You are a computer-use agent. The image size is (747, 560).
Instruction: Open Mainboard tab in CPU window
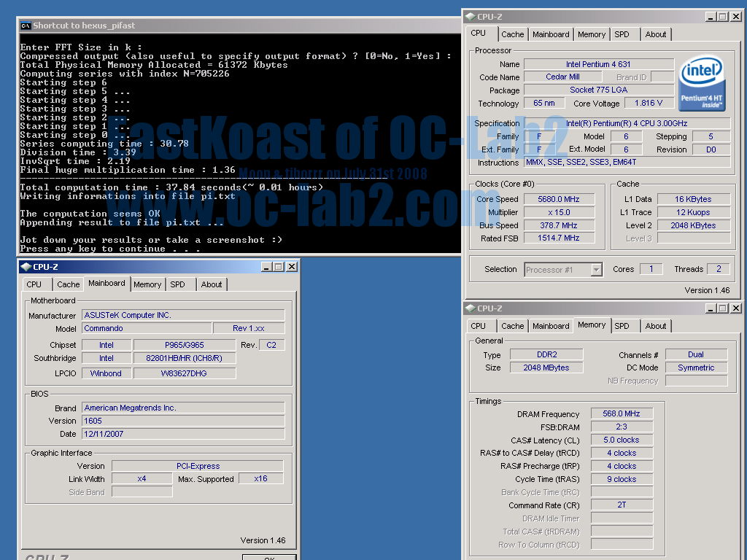(551, 34)
